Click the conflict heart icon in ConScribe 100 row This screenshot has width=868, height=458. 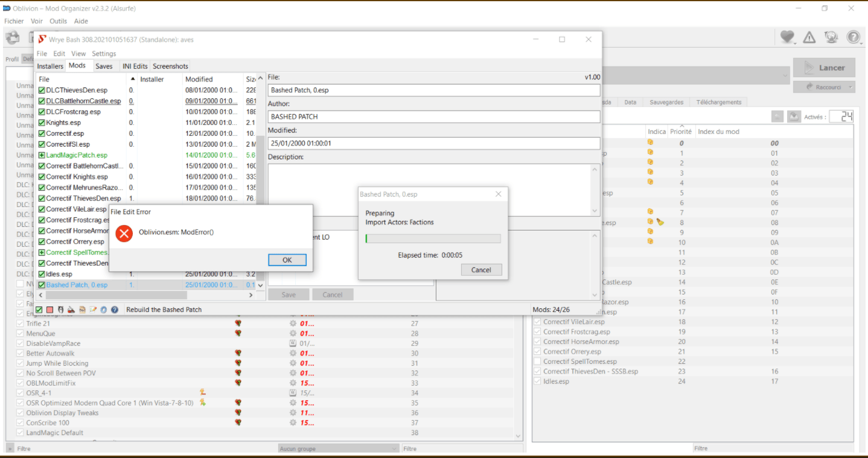click(238, 422)
